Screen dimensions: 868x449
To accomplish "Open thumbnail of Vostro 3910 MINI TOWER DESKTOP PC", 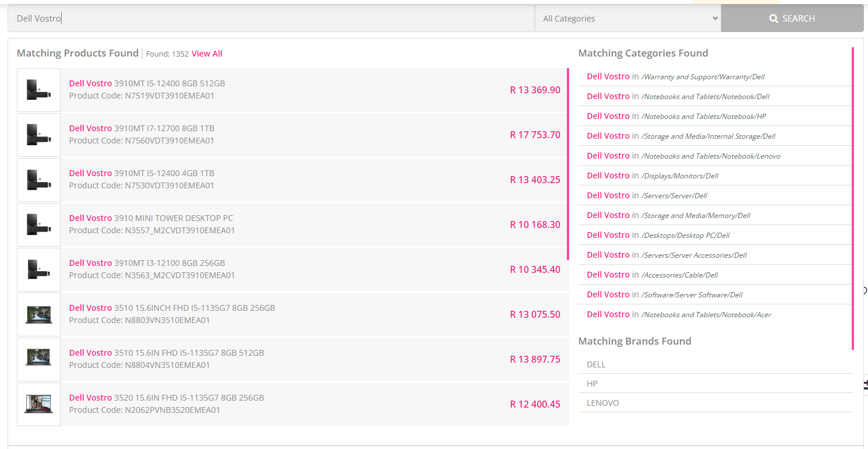I will tap(38, 224).
